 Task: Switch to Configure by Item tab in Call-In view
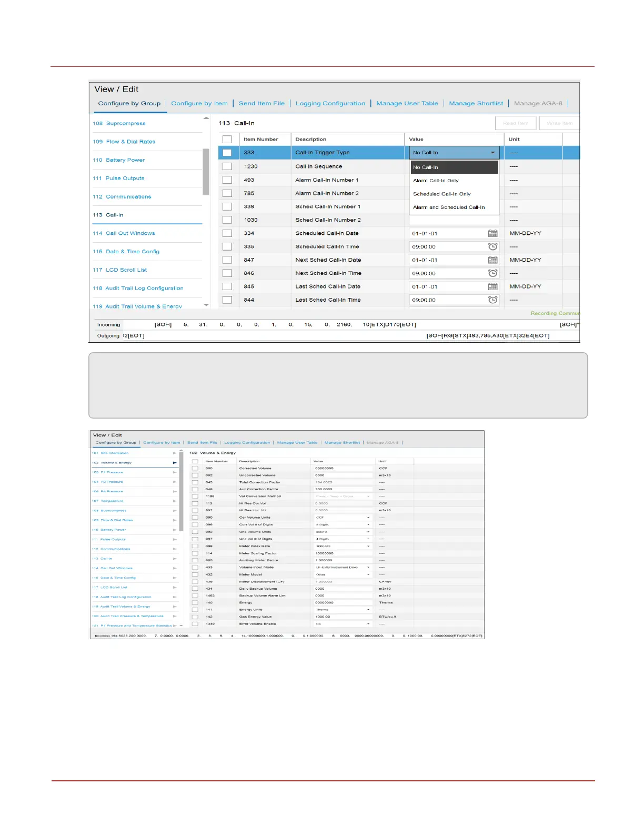199,104
